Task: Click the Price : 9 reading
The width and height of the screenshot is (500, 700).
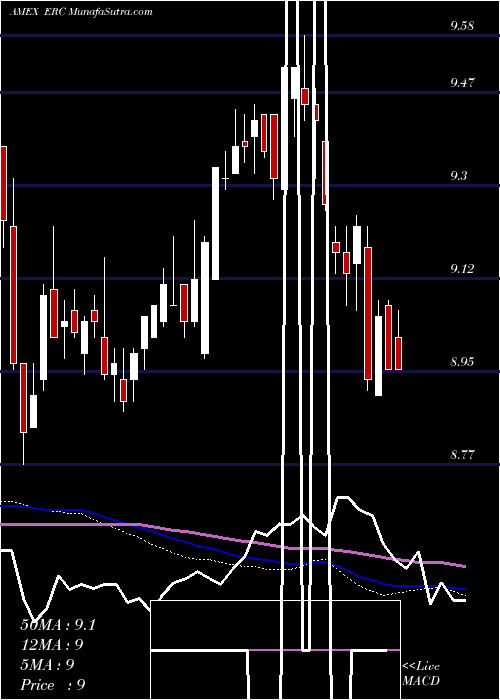Action: click(53, 685)
